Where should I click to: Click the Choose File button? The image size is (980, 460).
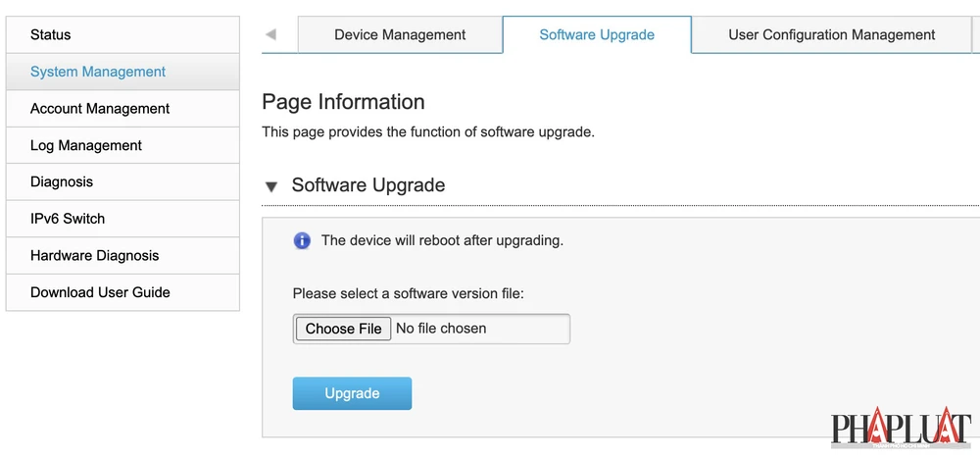tap(343, 329)
